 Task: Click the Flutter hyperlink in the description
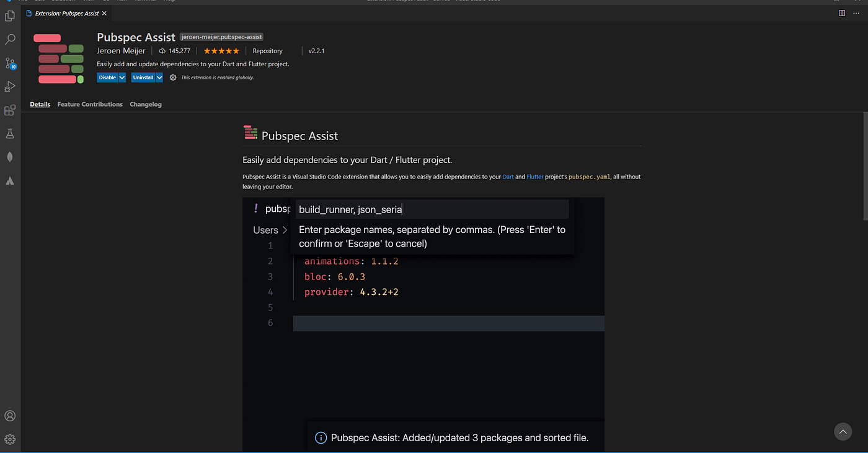(534, 177)
